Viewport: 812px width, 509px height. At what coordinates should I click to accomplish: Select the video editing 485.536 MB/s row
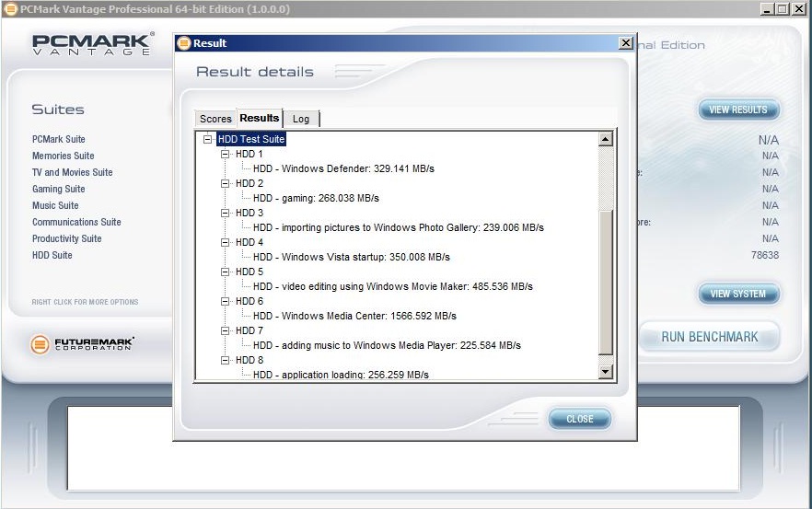pos(392,287)
